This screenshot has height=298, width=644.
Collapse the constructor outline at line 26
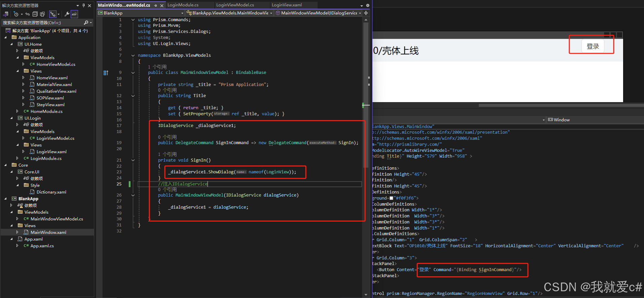pyautogui.click(x=133, y=195)
